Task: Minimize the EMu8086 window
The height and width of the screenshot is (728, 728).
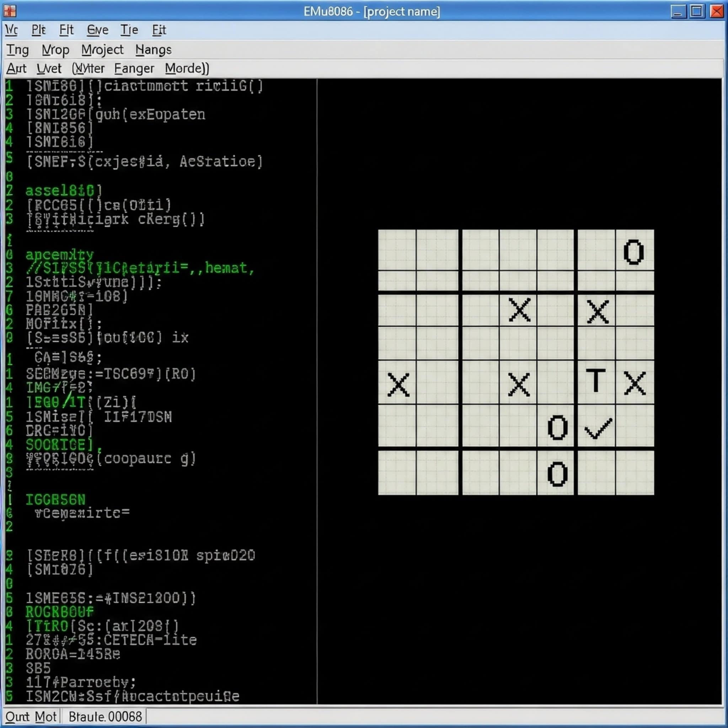Action: [x=678, y=11]
